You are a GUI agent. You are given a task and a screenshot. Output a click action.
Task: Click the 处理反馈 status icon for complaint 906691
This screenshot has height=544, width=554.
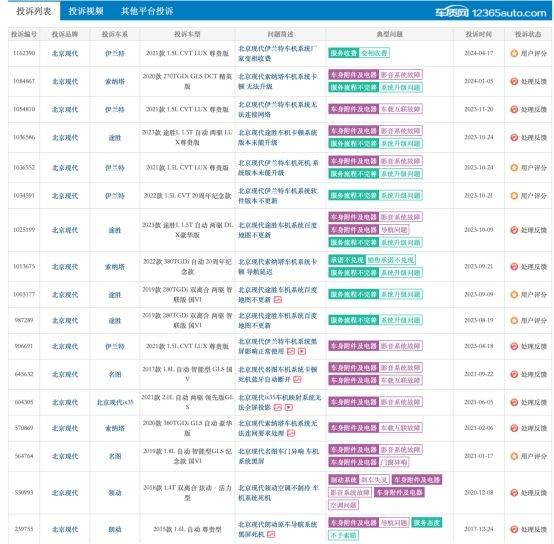tap(514, 346)
